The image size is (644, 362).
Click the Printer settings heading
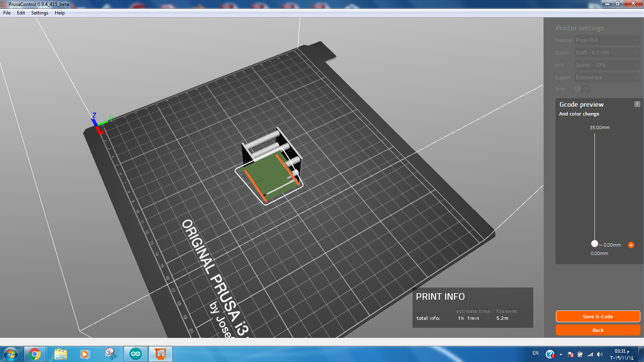[x=580, y=28]
